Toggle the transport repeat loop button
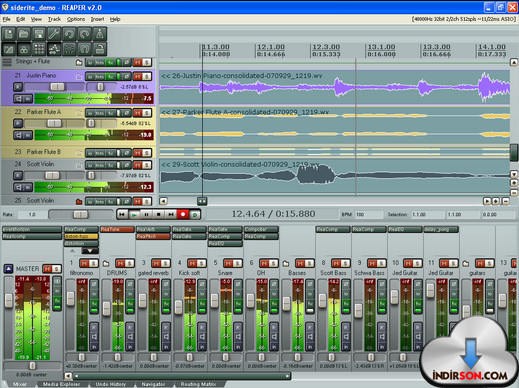 tap(195, 214)
